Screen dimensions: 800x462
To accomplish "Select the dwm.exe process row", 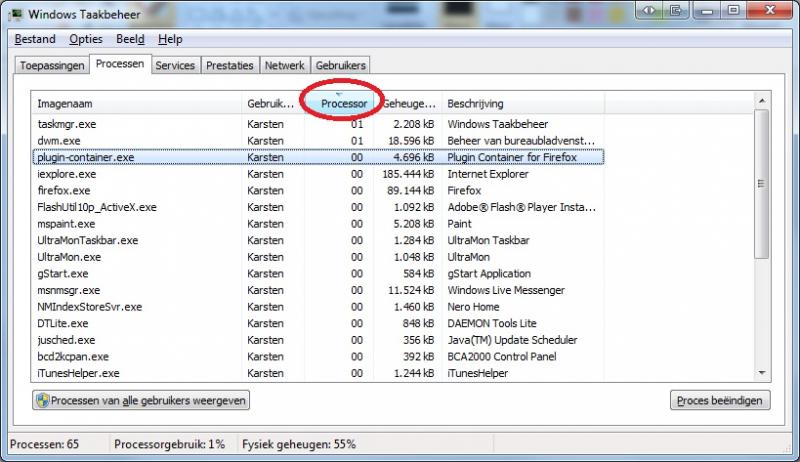I will point(318,141).
